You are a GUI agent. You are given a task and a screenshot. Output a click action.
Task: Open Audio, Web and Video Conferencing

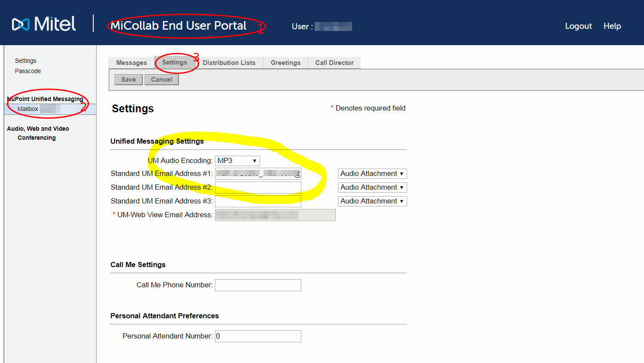tap(38, 133)
